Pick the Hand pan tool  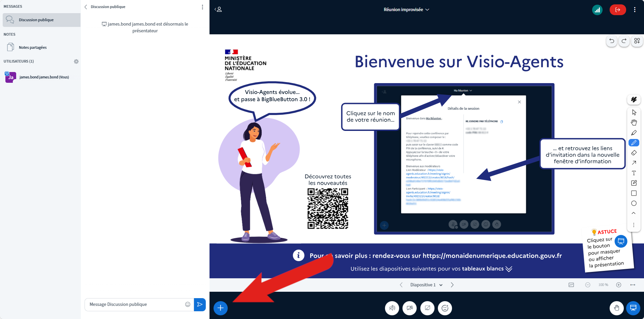[634, 122]
